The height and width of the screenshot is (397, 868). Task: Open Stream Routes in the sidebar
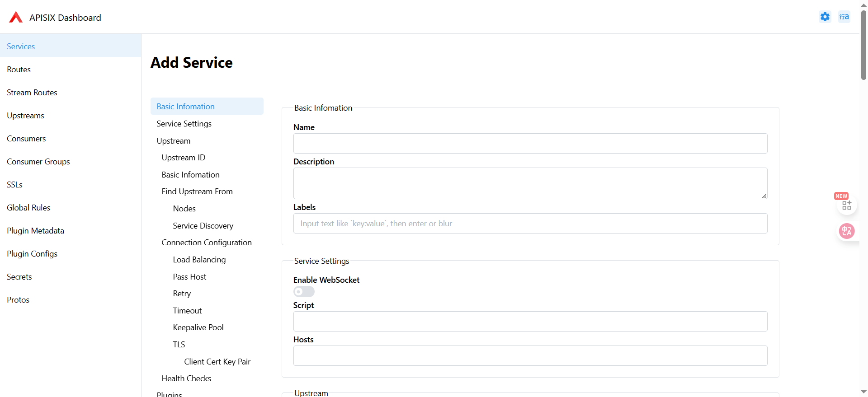coord(71,92)
